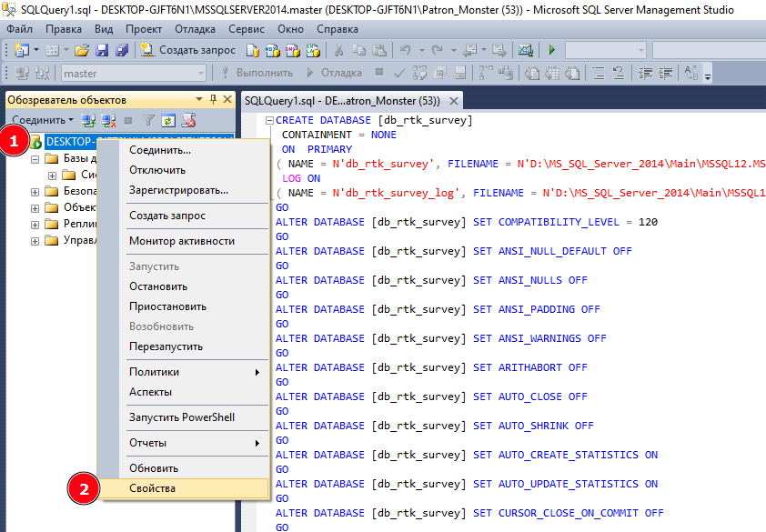Click the Results to Text icon
The image size is (766, 532).
pos(532,74)
